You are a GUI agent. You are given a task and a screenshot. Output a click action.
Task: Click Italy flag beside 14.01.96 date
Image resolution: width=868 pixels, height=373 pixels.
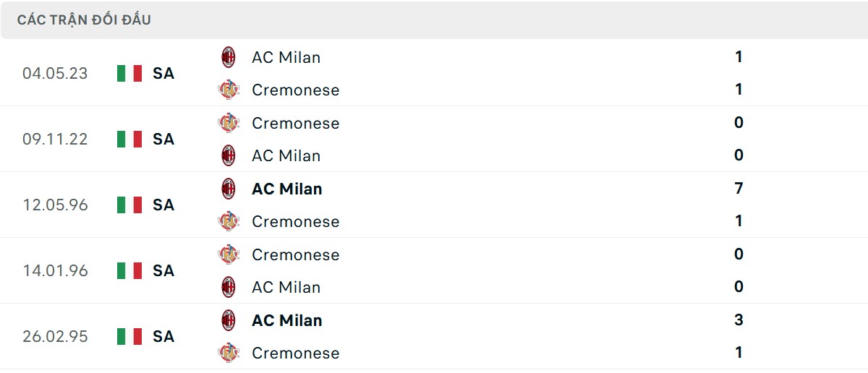(129, 270)
